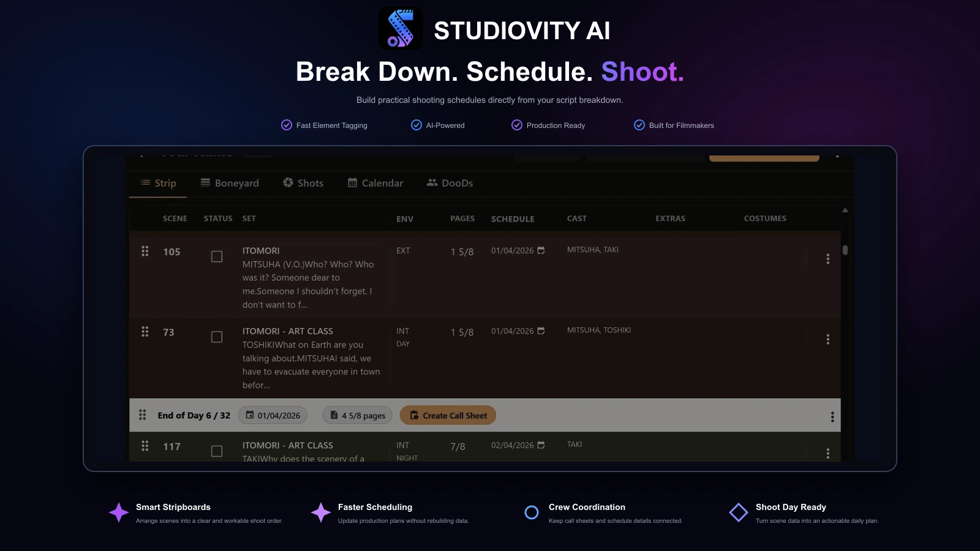Switch to the Strip tab
The width and height of the screenshot is (980, 551).
click(x=158, y=183)
